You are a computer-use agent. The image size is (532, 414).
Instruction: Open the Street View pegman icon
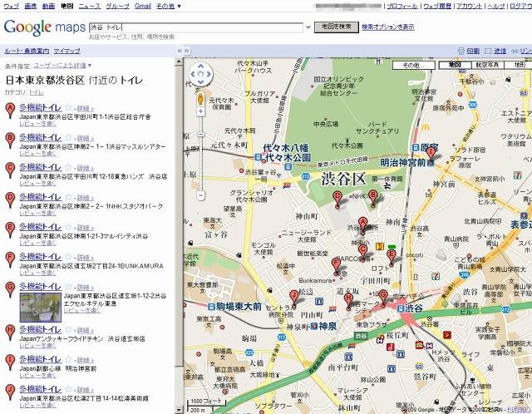[201, 98]
